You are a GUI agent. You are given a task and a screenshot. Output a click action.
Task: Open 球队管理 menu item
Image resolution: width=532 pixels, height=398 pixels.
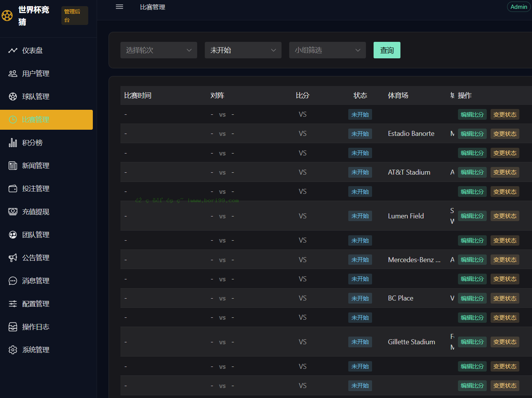point(46,96)
